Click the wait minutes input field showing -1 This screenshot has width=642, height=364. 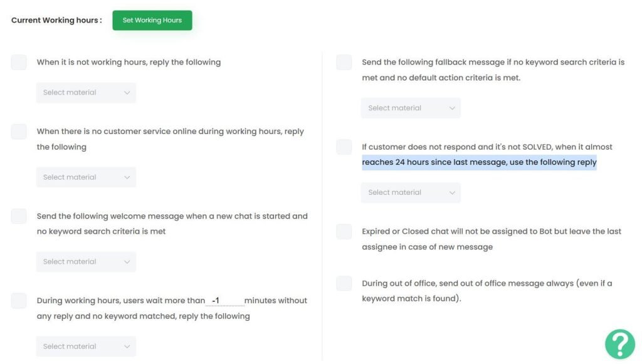tap(225, 301)
